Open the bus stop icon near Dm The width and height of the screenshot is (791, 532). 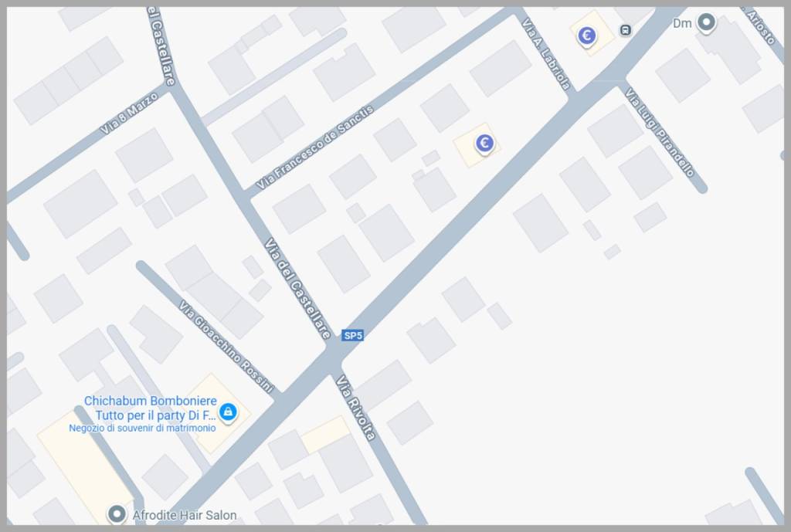(626, 30)
